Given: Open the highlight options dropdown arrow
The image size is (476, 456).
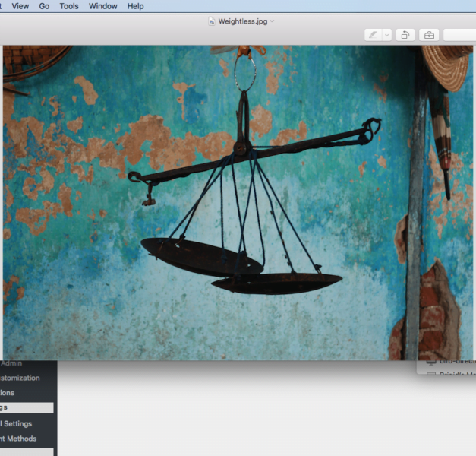Looking at the screenshot, I should (386, 35).
